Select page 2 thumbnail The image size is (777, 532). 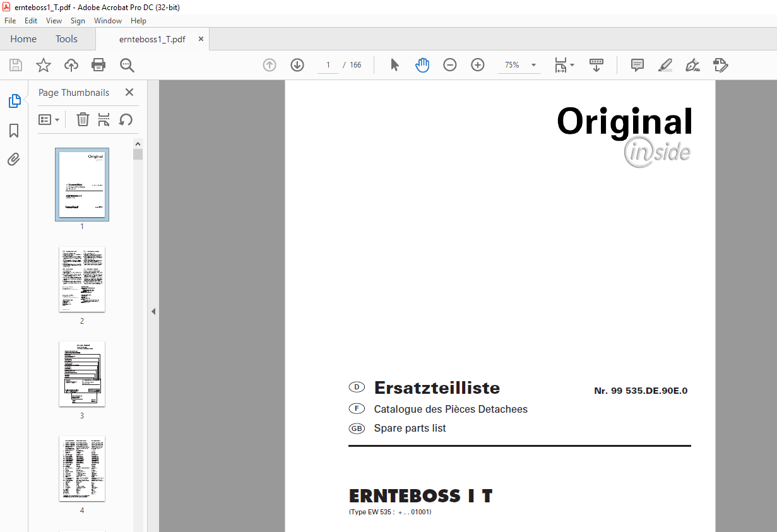pos(82,279)
